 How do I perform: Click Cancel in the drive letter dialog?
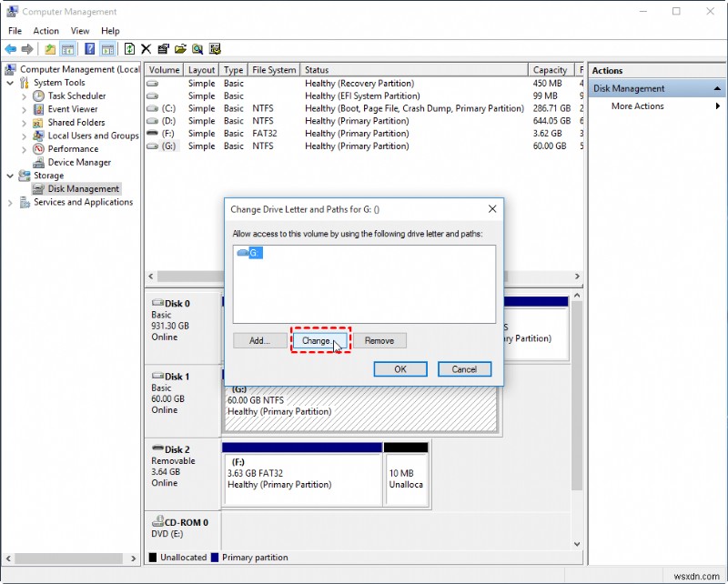coord(464,369)
